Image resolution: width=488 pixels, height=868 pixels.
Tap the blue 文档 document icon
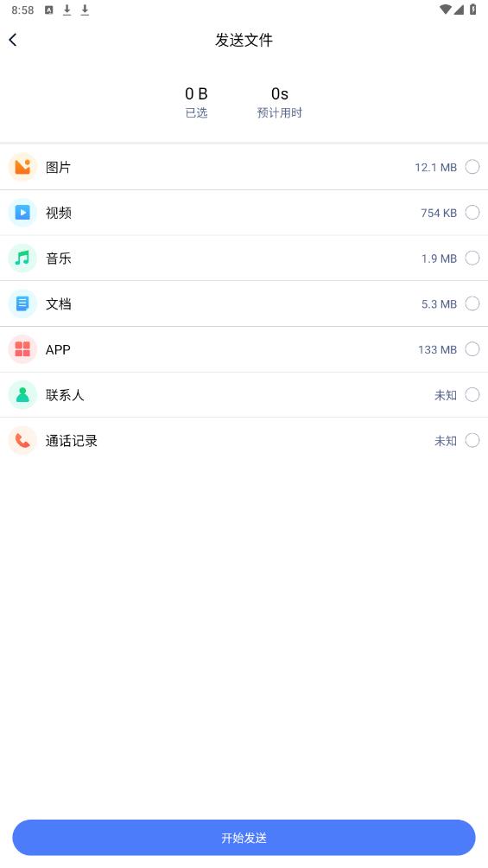tap(22, 303)
